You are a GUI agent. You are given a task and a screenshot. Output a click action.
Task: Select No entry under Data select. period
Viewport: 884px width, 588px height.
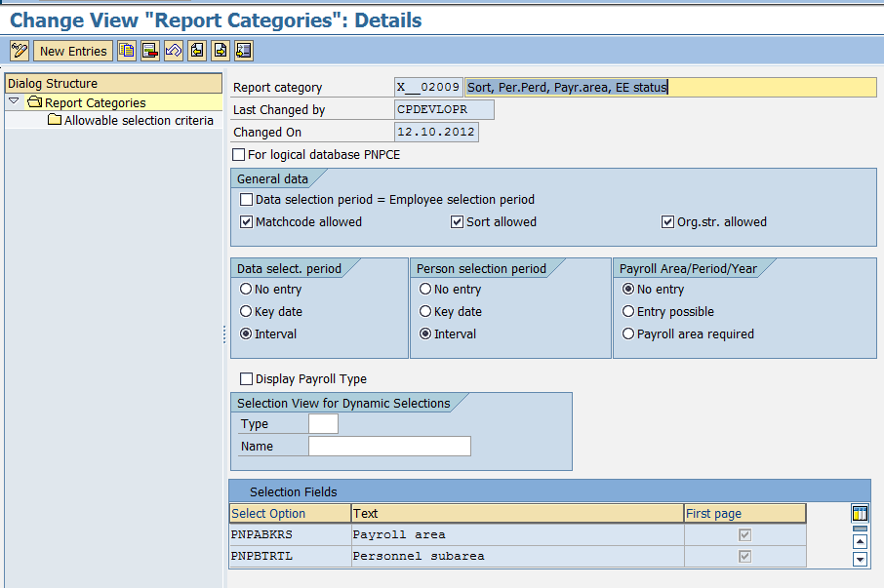pyautogui.click(x=246, y=289)
